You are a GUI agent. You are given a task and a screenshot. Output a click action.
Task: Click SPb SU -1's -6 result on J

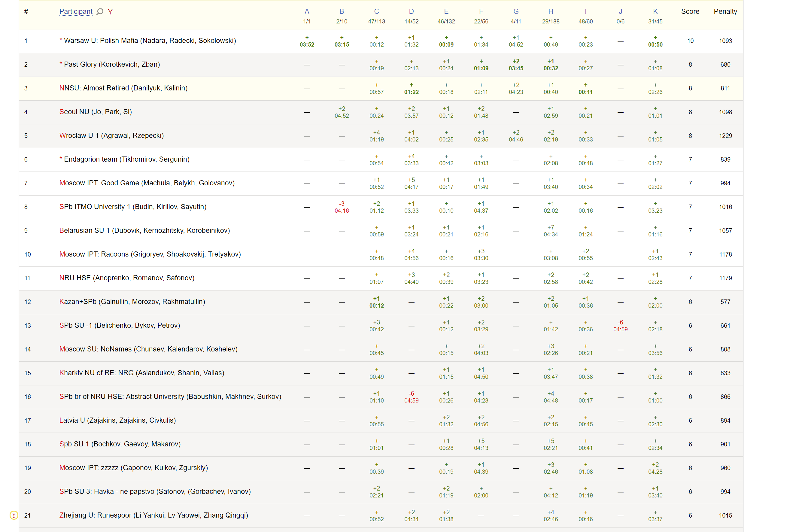[620, 325]
